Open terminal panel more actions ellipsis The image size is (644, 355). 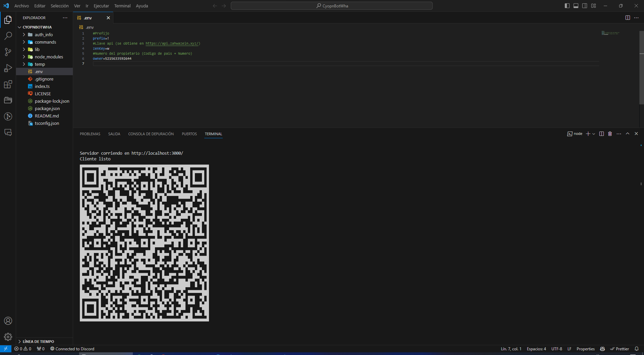pyautogui.click(x=619, y=134)
